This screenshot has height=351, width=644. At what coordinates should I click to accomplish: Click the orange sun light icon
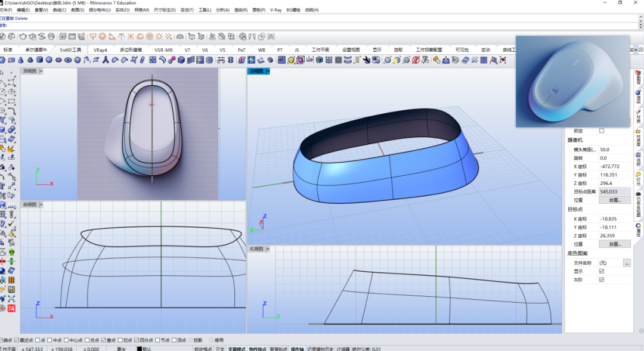(159, 36)
